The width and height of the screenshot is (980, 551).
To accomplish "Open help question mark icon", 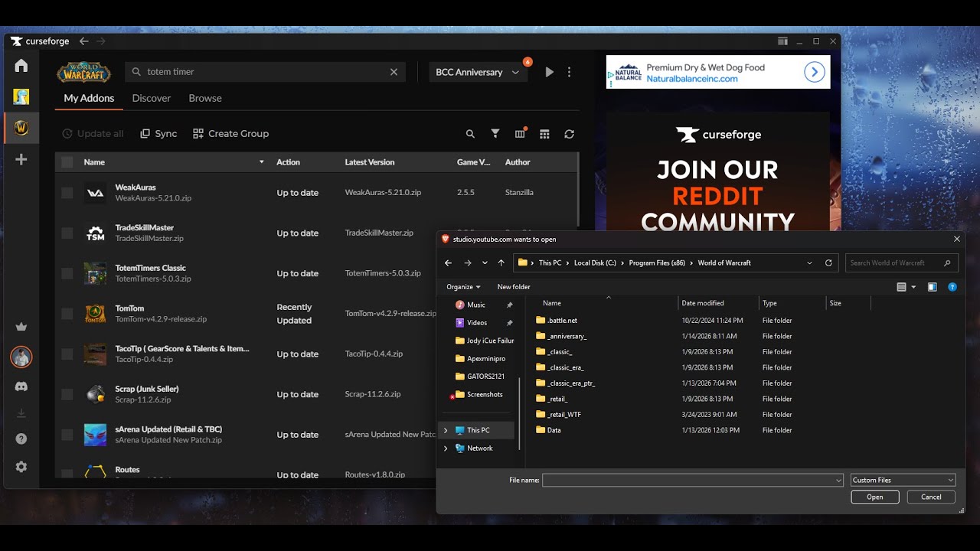I will coord(21,439).
